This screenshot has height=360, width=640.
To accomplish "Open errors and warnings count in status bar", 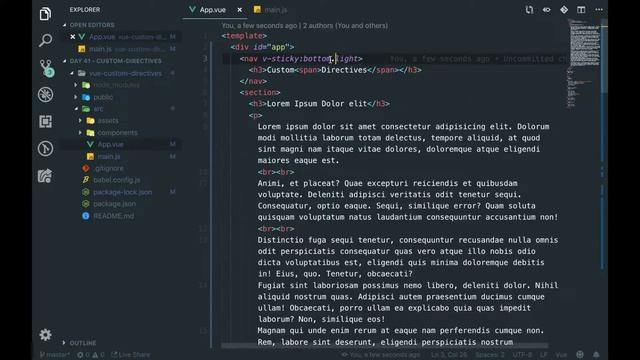I will coord(91,355).
